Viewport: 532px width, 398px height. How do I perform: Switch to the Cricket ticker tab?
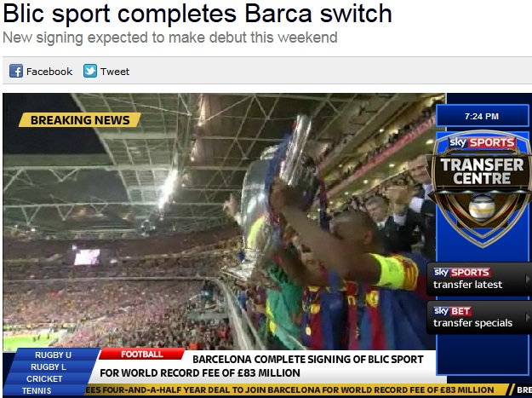point(44,378)
